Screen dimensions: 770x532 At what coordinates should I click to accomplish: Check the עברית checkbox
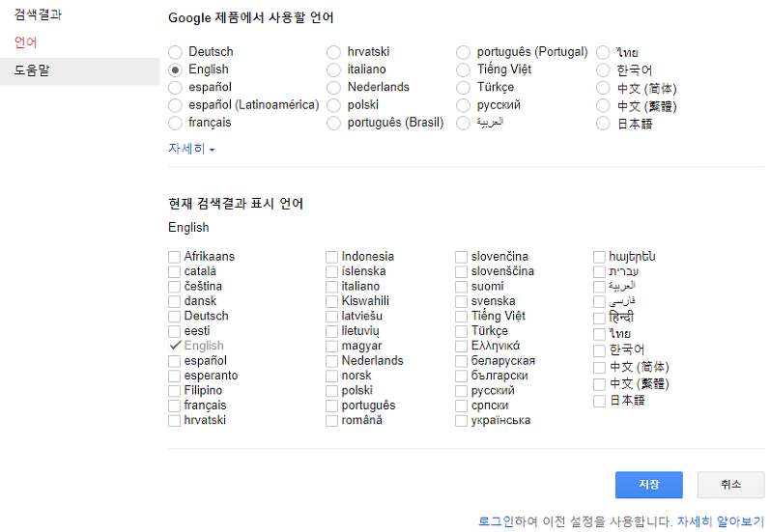coord(599,271)
